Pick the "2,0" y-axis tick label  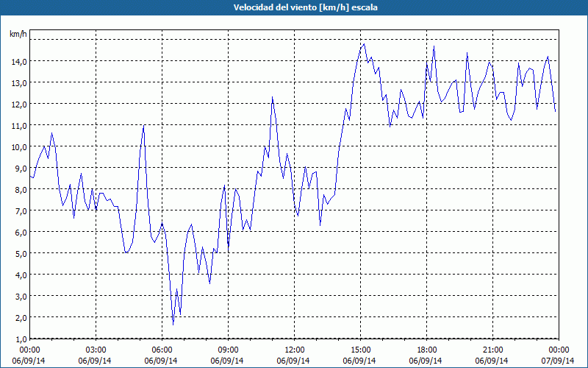20,318
